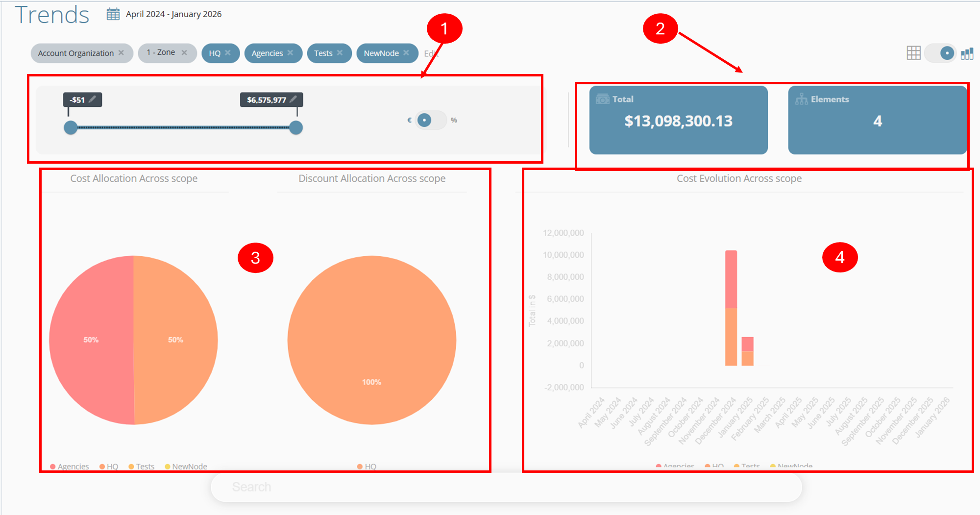Remove the HQ filter tag
Image resolution: width=980 pixels, height=515 pixels.
[228, 52]
